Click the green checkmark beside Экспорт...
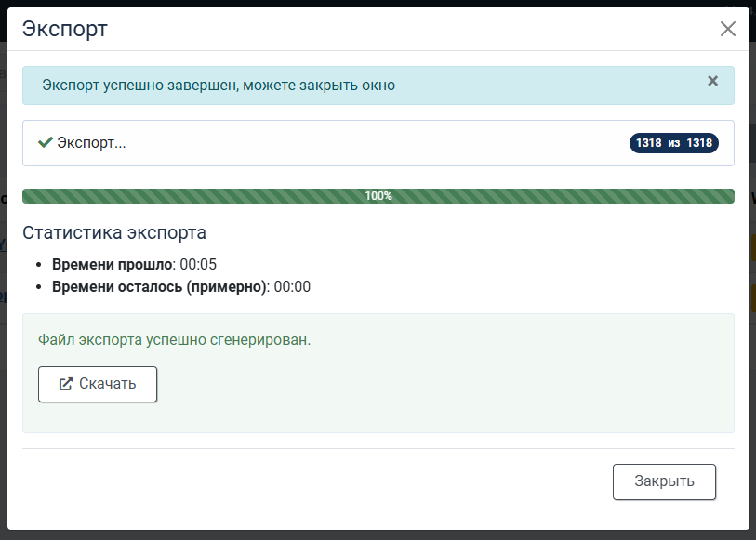This screenshot has width=756, height=540. tap(46, 142)
